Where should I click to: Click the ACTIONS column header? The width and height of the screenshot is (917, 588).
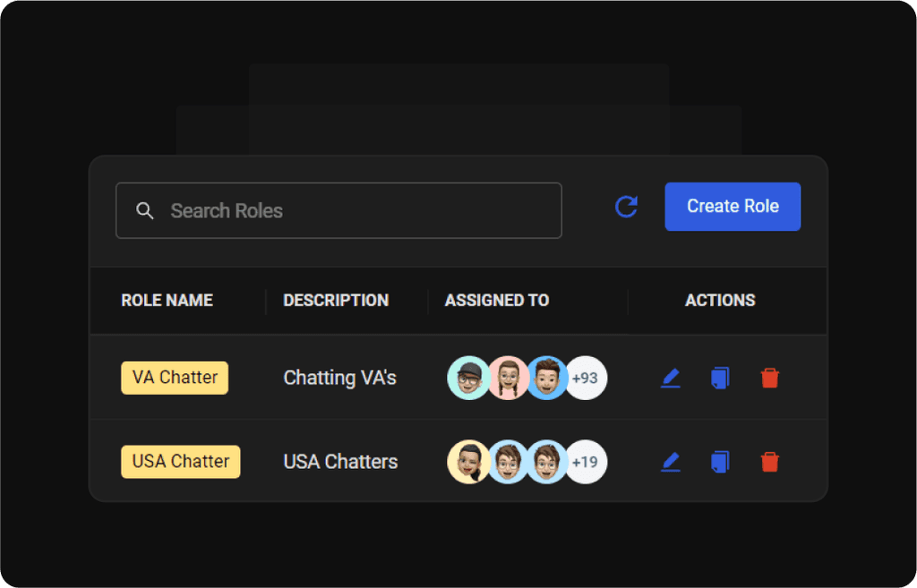coord(720,300)
